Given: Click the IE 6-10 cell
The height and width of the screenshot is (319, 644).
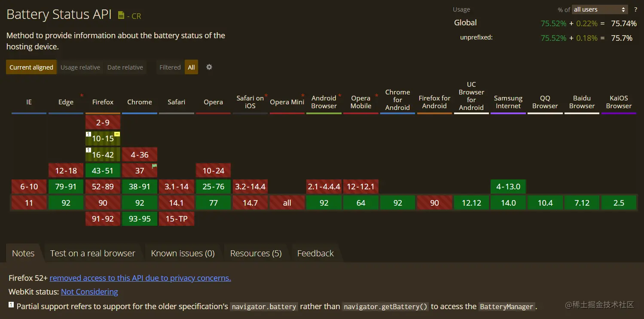Looking at the screenshot, I should [x=29, y=187].
